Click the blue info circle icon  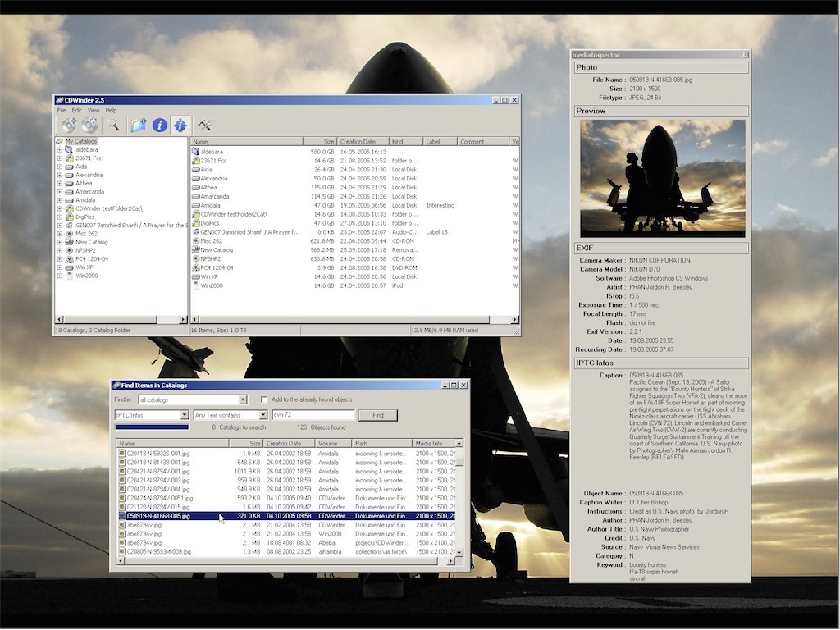point(159,125)
